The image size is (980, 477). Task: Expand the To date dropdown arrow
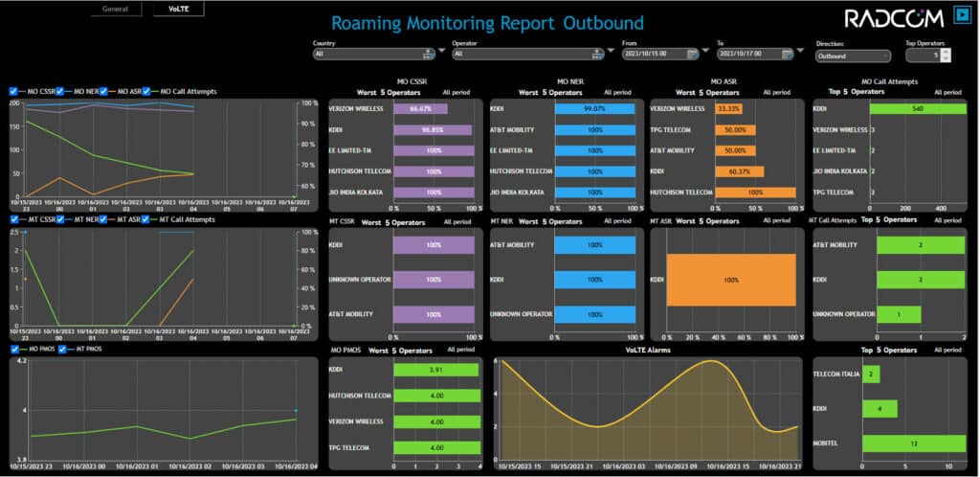800,51
